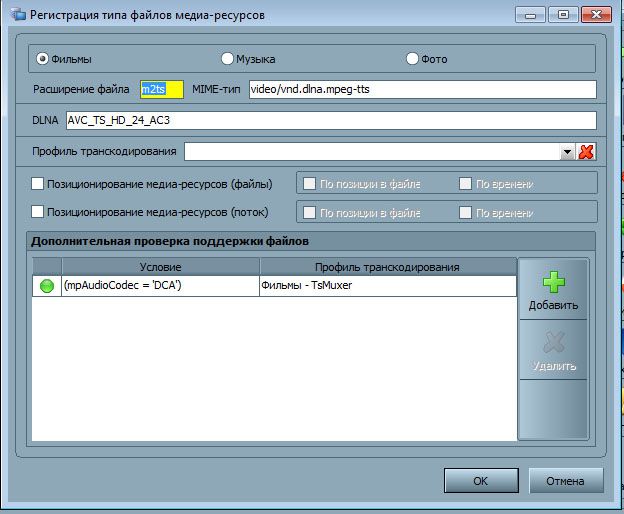The height and width of the screenshot is (514, 624).
Task: Click the Расширение файла field with m2ts
Action: coord(160,89)
